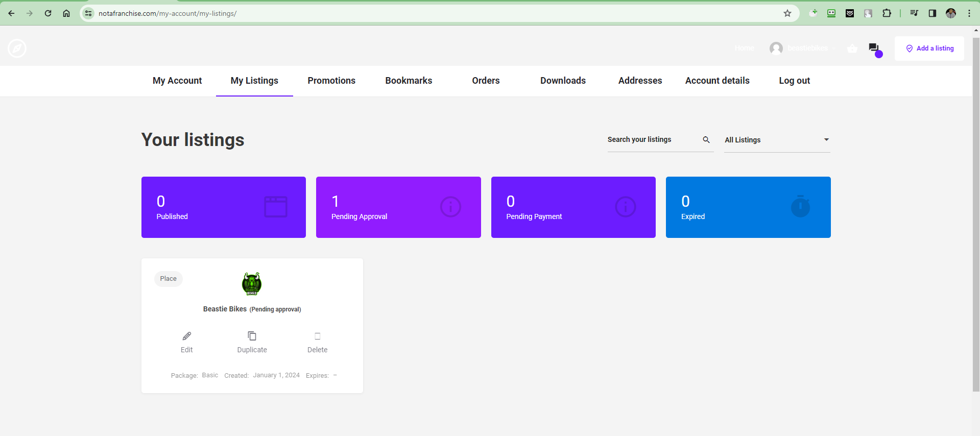Image resolution: width=980 pixels, height=436 pixels.
Task: Click the Beastie Bikes logo thumbnail
Action: (252, 284)
